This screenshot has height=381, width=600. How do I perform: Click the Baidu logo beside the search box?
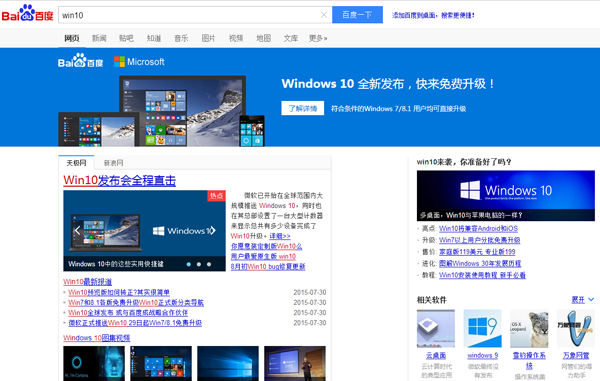(x=28, y=13)
